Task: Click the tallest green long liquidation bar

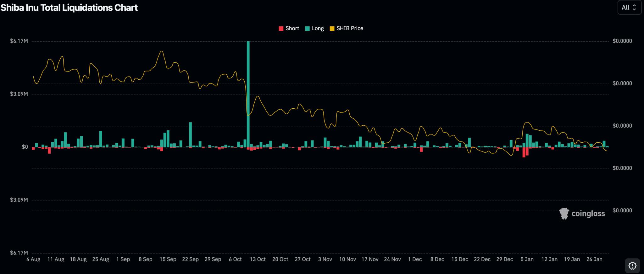Action: 248,94
